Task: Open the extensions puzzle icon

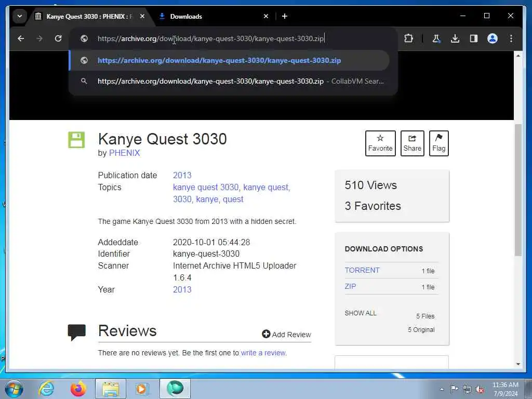Action: pos(408,38)
